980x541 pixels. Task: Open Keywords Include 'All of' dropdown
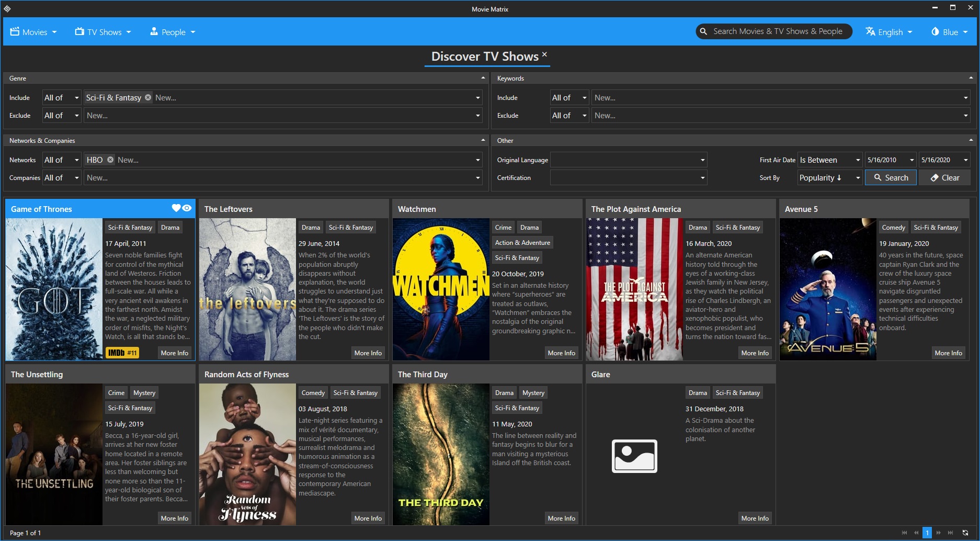[x=569, y=97]
